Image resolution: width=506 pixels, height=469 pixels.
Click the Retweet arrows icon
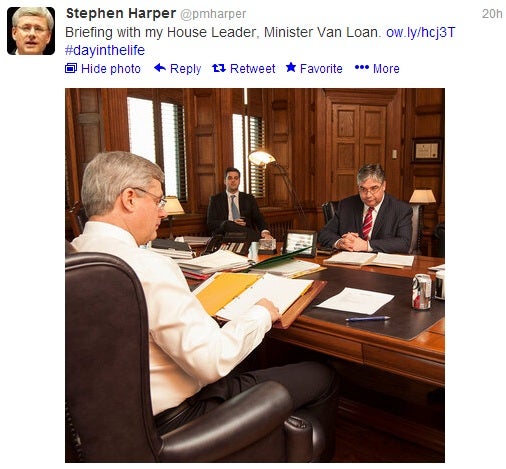(x=219, y=68)
